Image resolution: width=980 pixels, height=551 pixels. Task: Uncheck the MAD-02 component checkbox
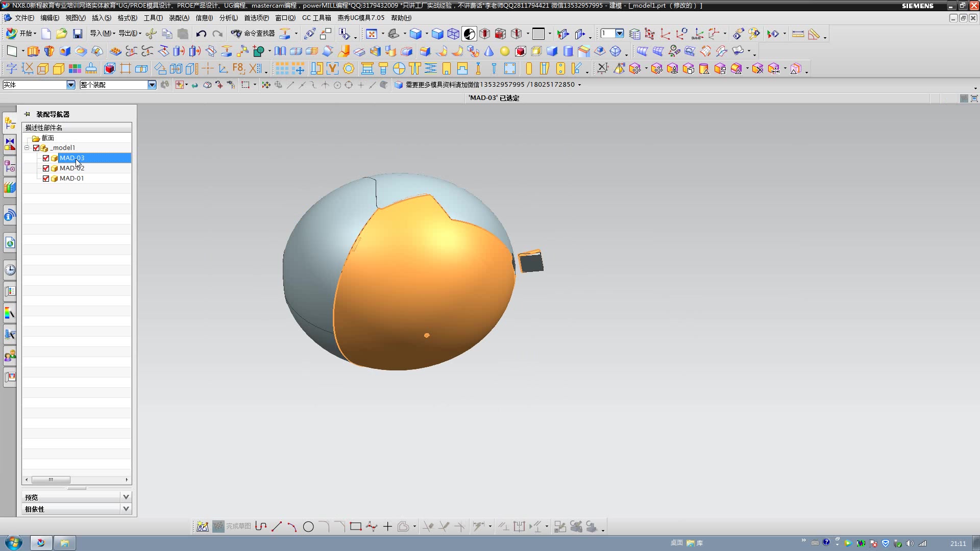point(46,168)
